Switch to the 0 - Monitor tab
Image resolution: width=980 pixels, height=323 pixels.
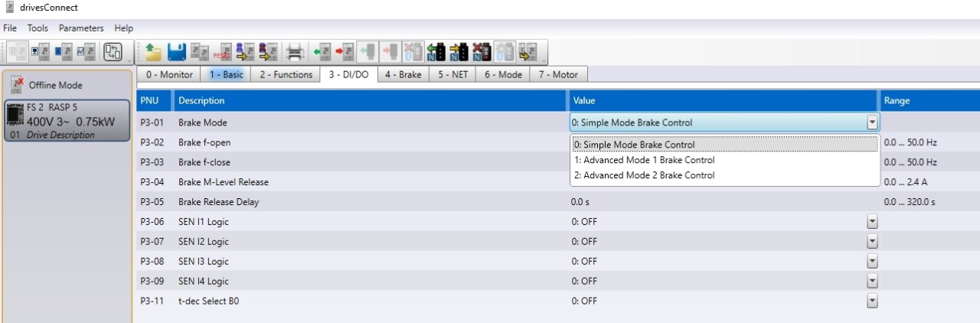pos(169,74)
